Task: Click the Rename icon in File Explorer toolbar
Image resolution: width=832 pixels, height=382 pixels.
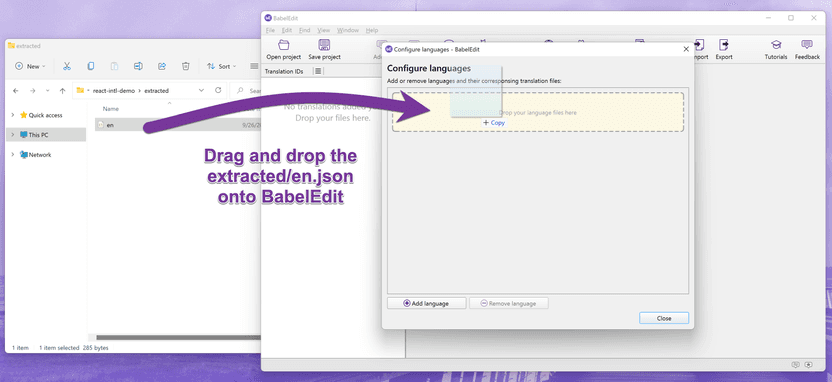Action: (x=138, y=66)
